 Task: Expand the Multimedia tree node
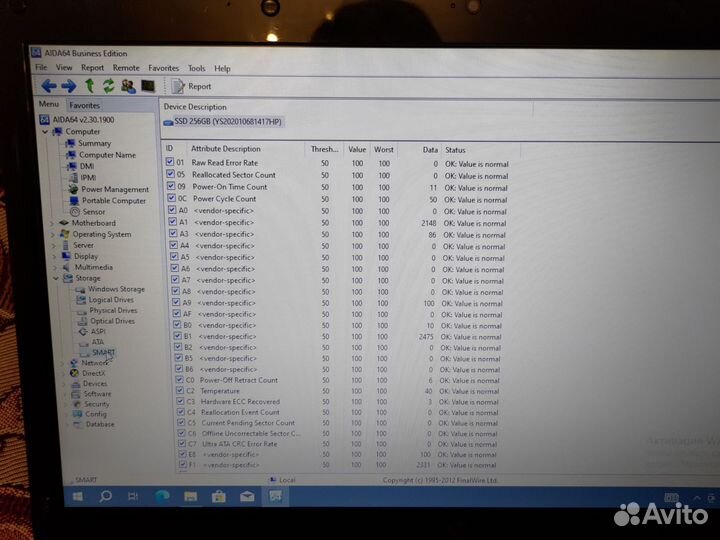[55, 268]
